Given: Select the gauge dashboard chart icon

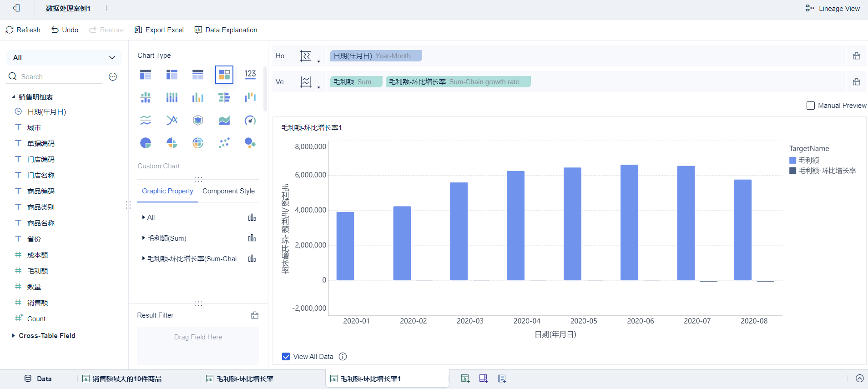Looking at the screenshot, I should pyautogui.click(x=250, y=121).
